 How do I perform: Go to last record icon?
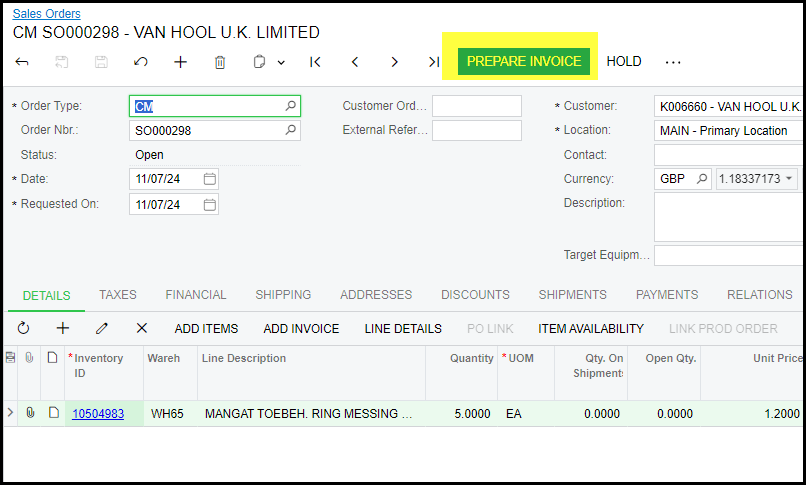click(433, 62)
